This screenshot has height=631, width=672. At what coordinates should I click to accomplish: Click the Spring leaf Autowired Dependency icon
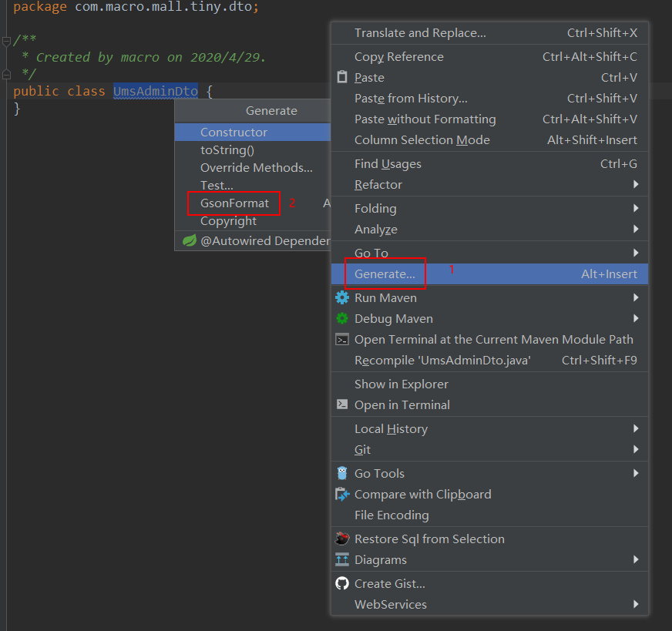(x=189, y=241)
